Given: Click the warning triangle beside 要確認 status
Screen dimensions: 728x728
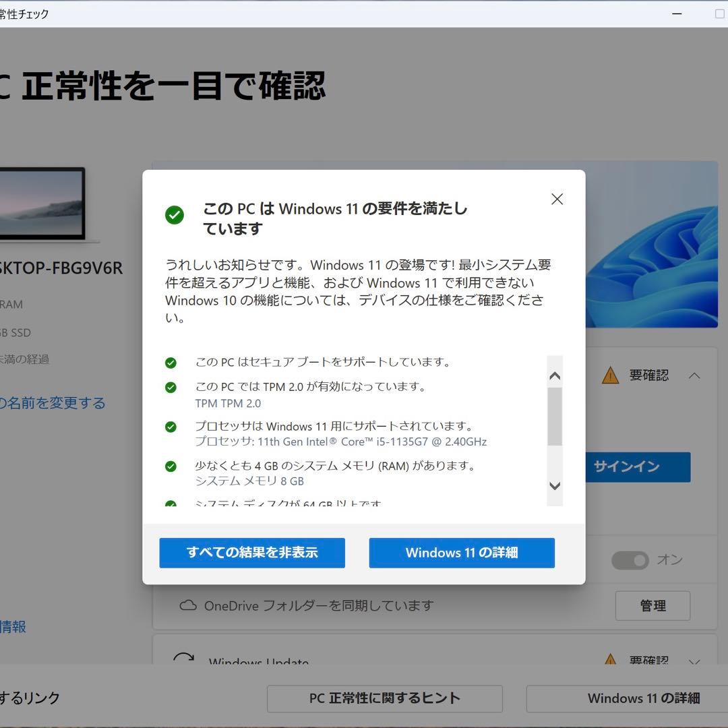Looking at the screenshot, I should [611, 375].
